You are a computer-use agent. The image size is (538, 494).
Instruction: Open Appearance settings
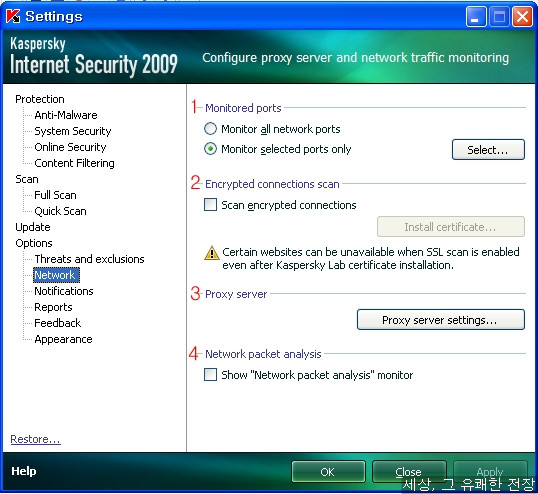pos(63,339)
